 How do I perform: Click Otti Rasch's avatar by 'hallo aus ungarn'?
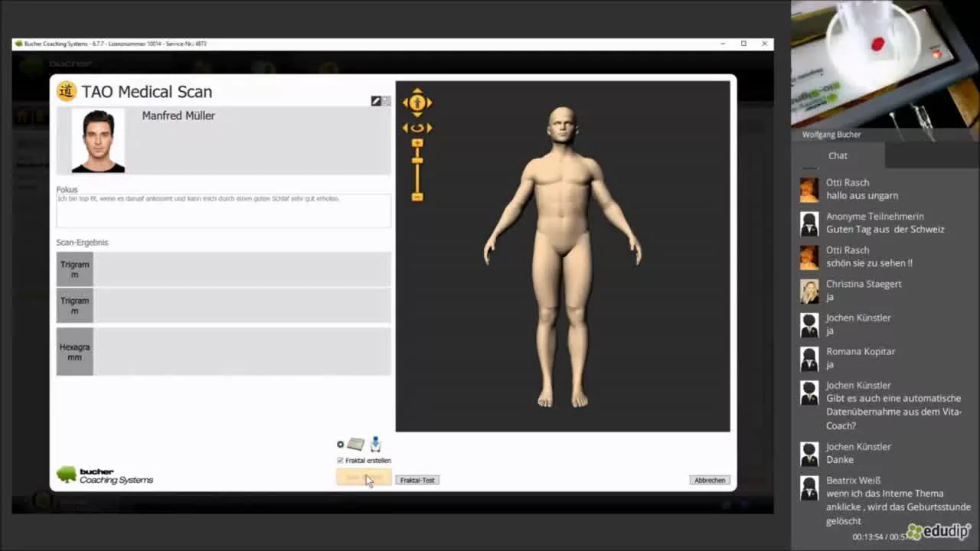point(809,190)
